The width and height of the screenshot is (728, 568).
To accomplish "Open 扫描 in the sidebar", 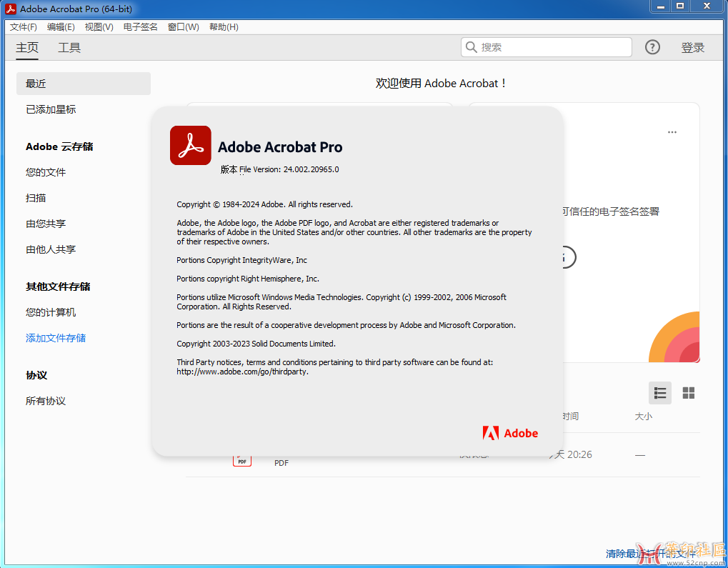I will coord(36,198).
